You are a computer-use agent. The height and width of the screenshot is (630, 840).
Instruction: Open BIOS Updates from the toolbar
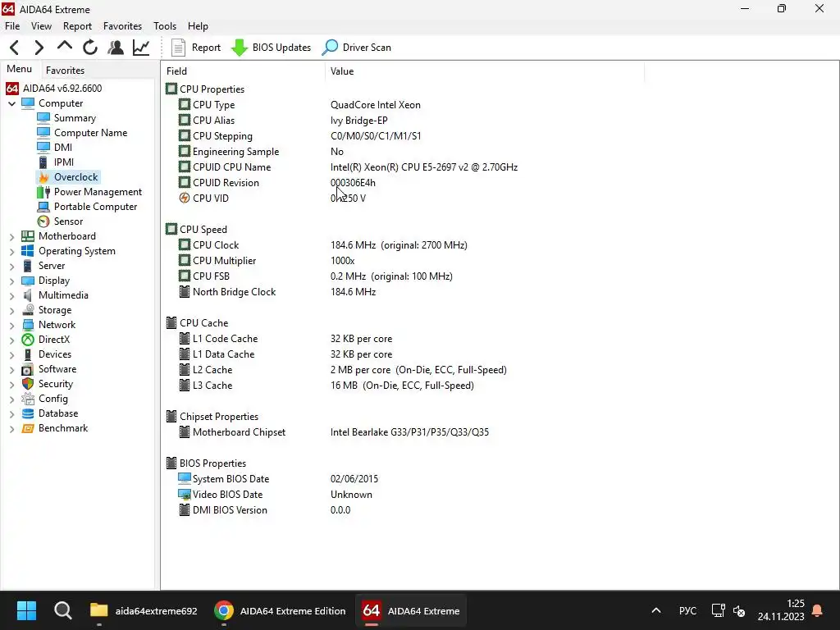[x=271, y=48]
